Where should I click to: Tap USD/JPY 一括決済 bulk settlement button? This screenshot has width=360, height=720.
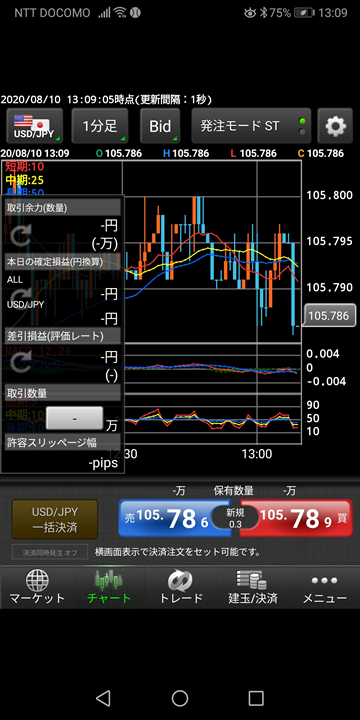55,519
